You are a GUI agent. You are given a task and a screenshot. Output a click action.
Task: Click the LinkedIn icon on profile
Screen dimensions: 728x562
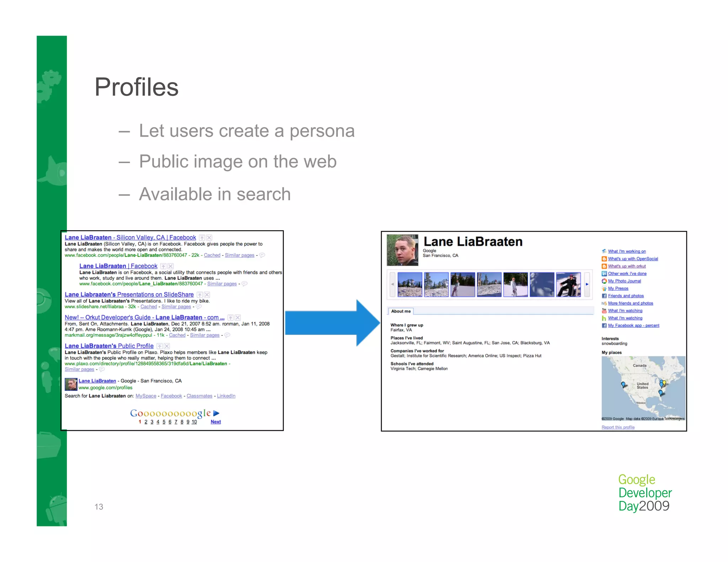604,274
